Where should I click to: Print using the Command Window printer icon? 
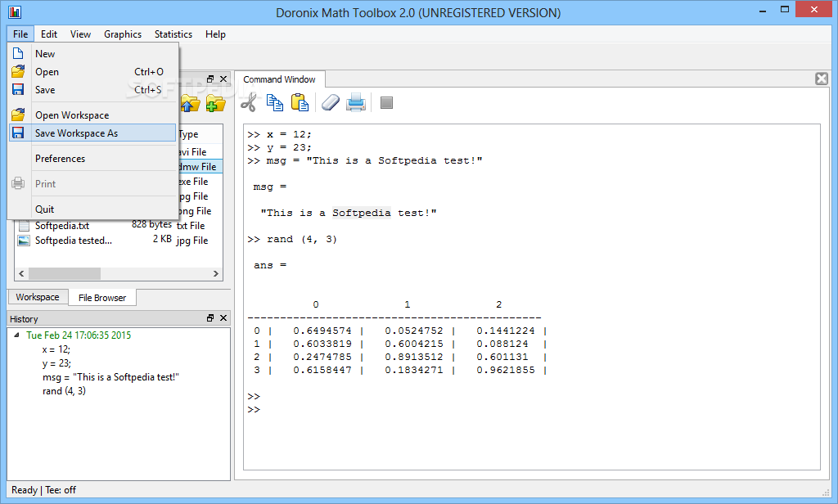(x=356, y=102)
